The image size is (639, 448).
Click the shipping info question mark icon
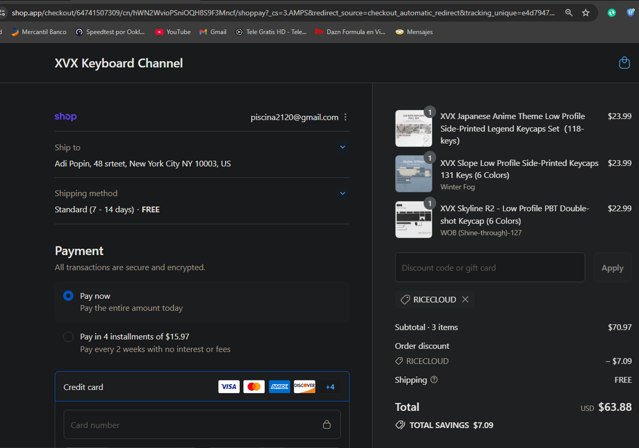click(x=434, y=380)
